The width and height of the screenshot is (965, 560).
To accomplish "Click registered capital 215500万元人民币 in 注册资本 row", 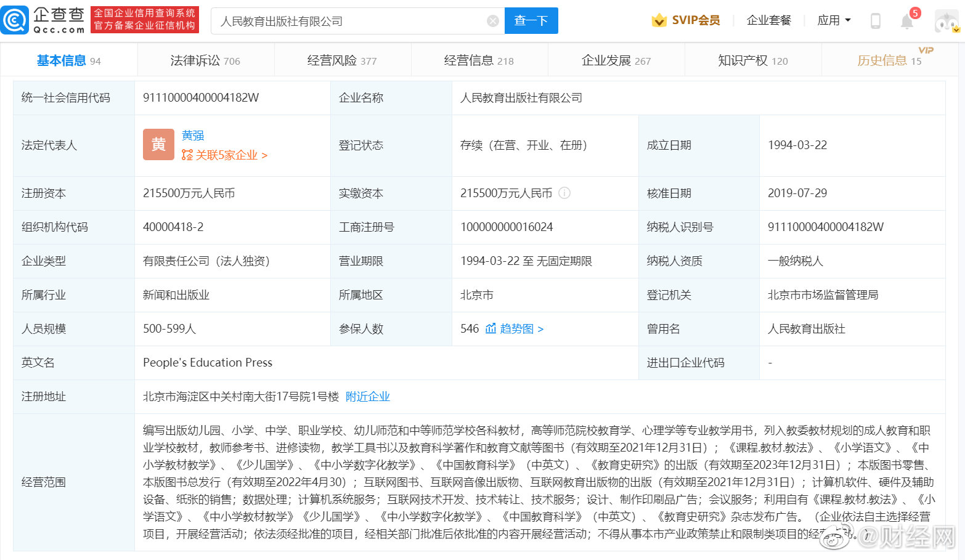I will click(x=189, y=193).
